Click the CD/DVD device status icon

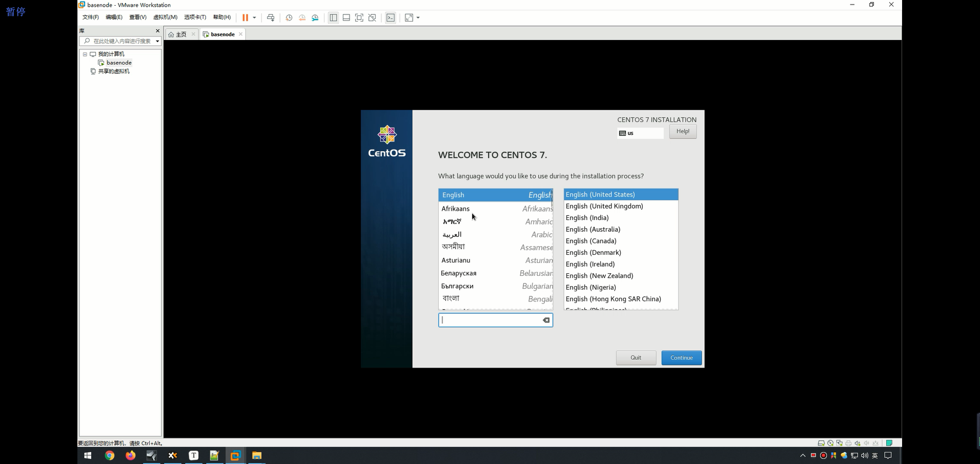tap(830, 443)
